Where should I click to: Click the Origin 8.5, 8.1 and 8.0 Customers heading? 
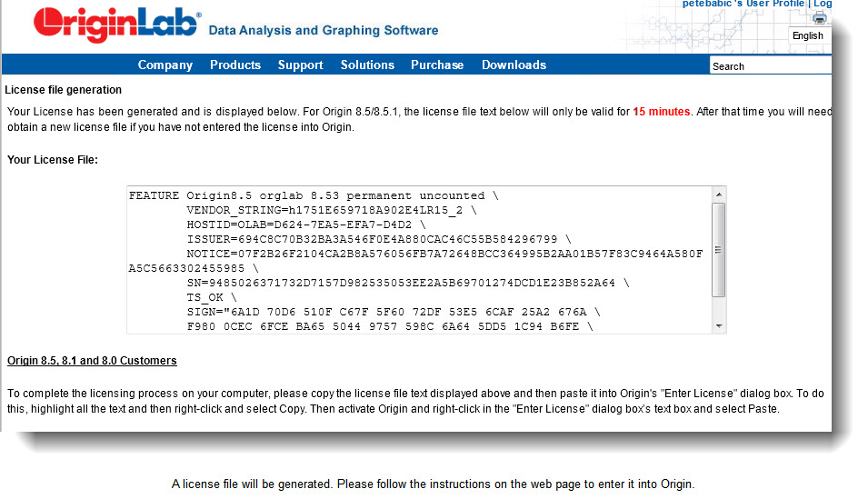tap(92, 361)
